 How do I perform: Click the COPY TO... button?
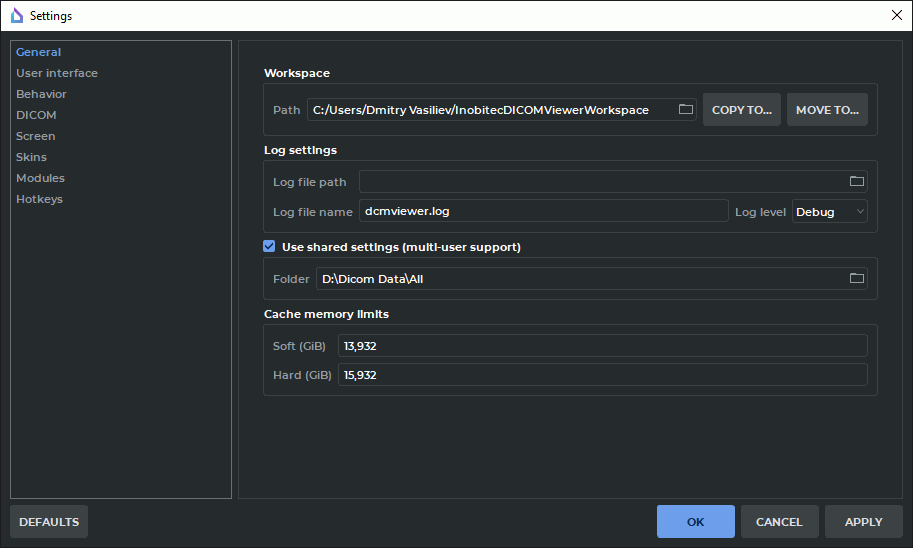pos(741,110)
